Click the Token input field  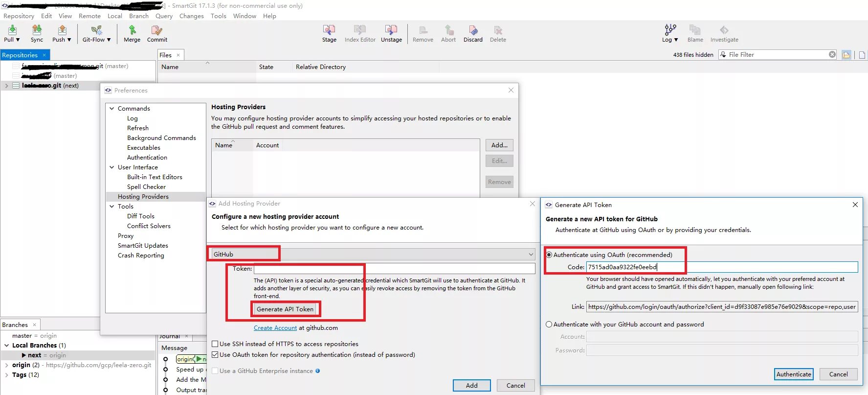click(394, 268)
